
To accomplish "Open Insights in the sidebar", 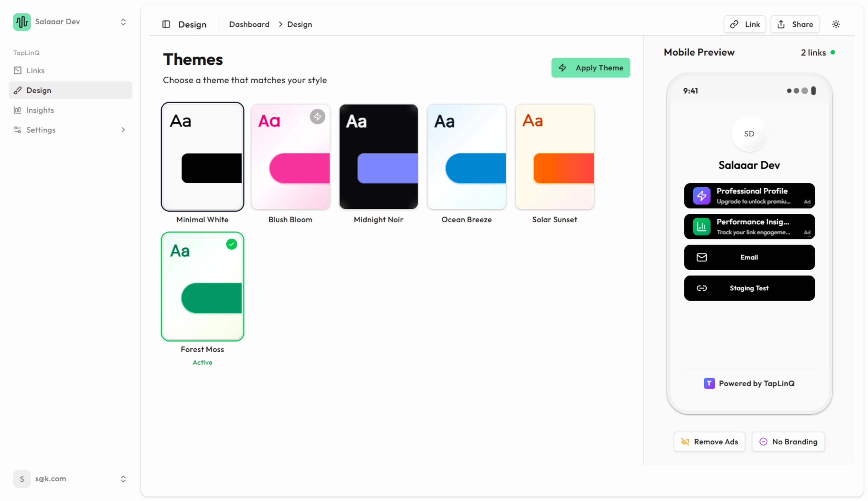I will [x=40, y=110].
